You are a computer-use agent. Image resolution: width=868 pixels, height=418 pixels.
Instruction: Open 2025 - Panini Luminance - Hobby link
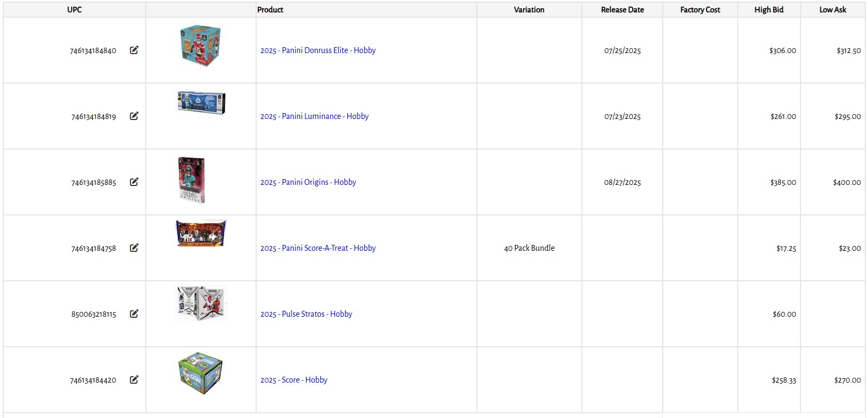315,116
